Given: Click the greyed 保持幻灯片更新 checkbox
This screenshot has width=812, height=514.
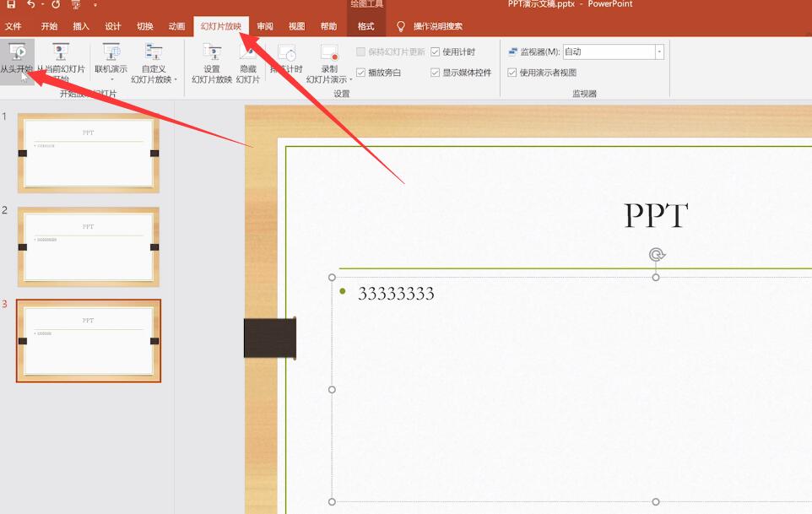Looking at the screenshot, I should tap(361, 51).
